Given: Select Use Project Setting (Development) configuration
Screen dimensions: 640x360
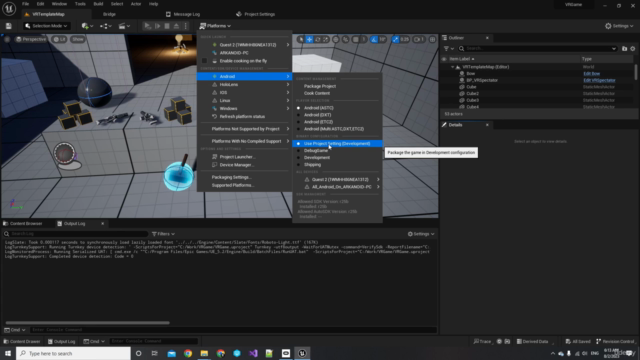Looking at the screenshot, I should coord(337,144).
